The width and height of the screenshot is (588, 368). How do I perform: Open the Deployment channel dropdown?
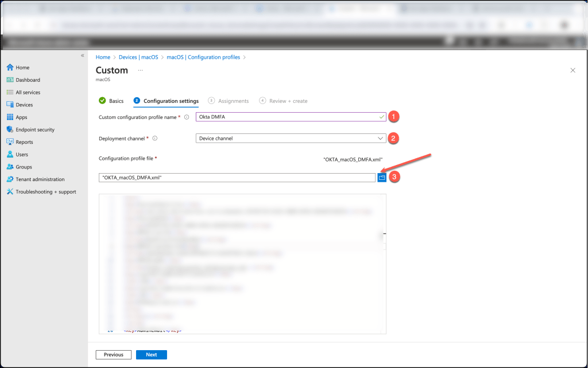291,139
